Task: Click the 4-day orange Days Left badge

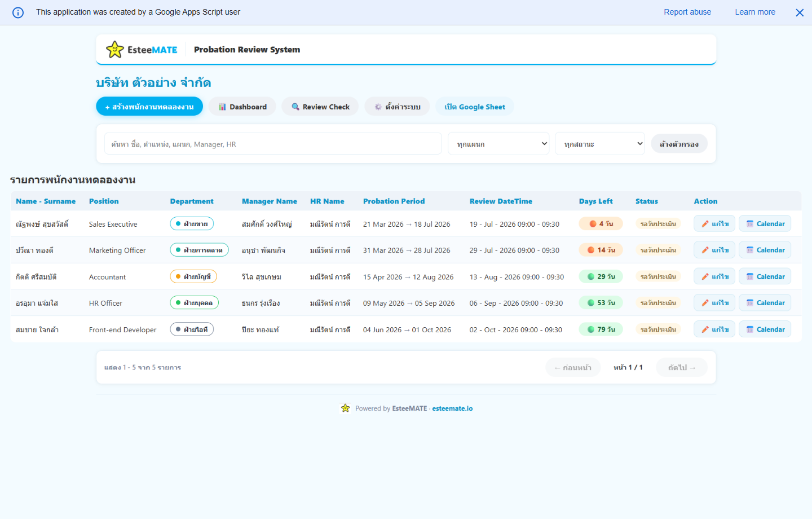Action: [601, 224]
